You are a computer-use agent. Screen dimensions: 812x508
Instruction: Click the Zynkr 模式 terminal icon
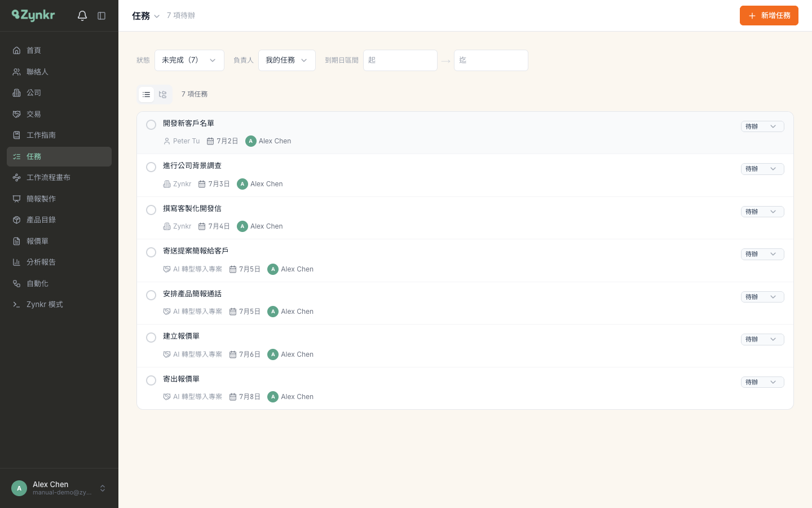pos(17,304)
